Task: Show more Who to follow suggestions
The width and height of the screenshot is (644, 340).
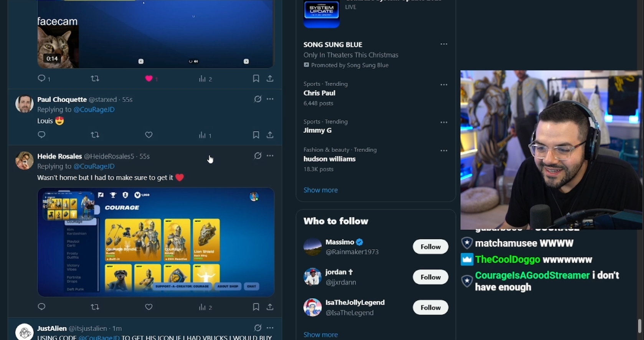Action: pyautogui.click(x=320, y=335)
